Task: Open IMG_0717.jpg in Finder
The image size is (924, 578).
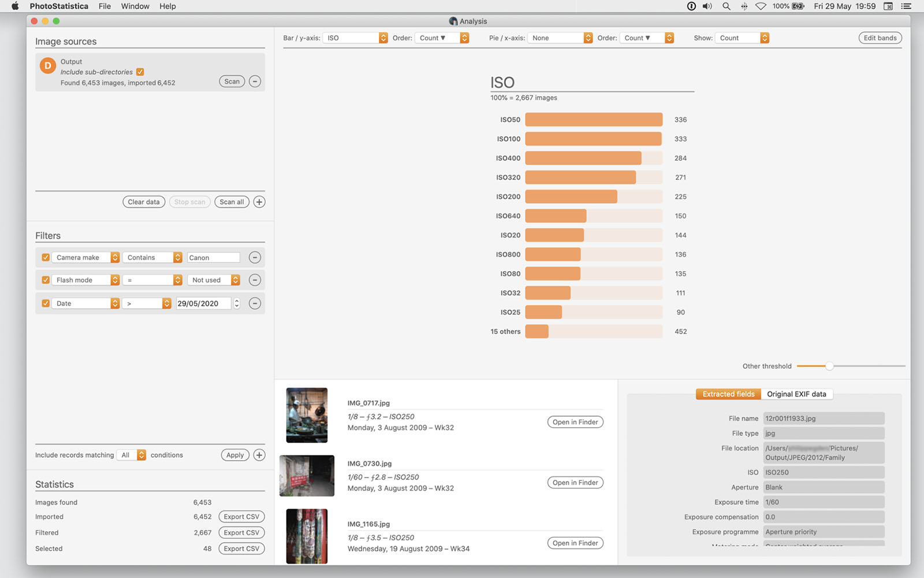Action: coord(575,422)
